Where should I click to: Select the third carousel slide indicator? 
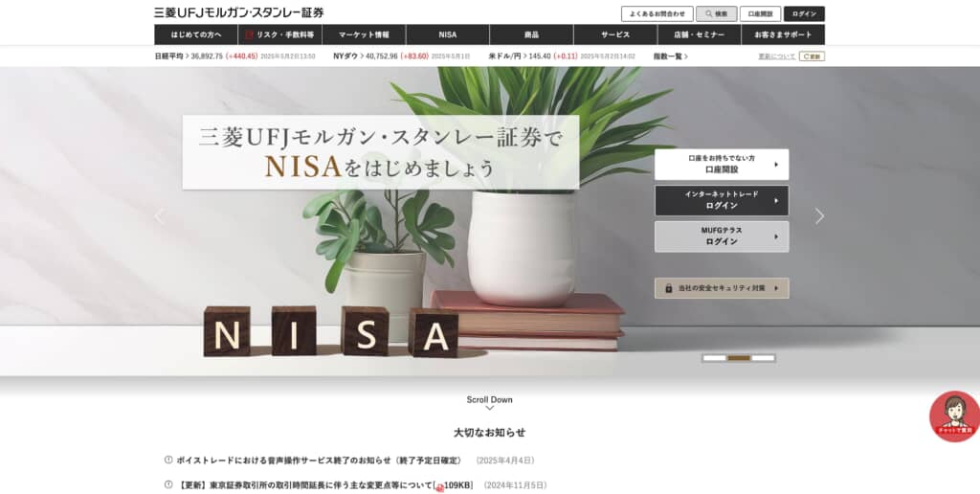763,358
